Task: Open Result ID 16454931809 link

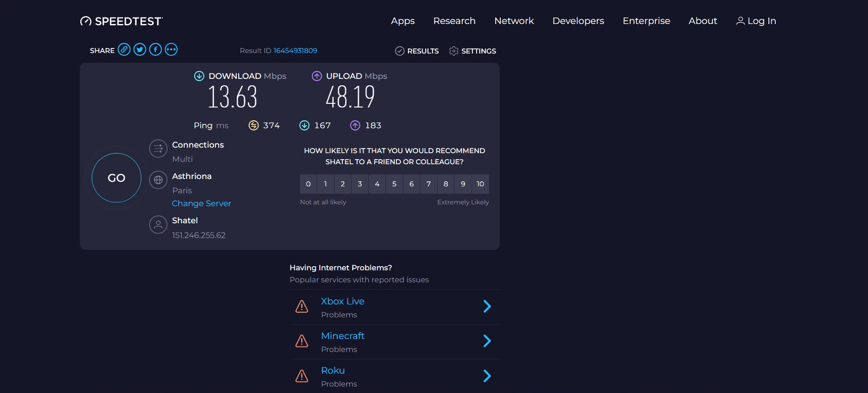Action: pyautogui.click(x=295, y=51)
